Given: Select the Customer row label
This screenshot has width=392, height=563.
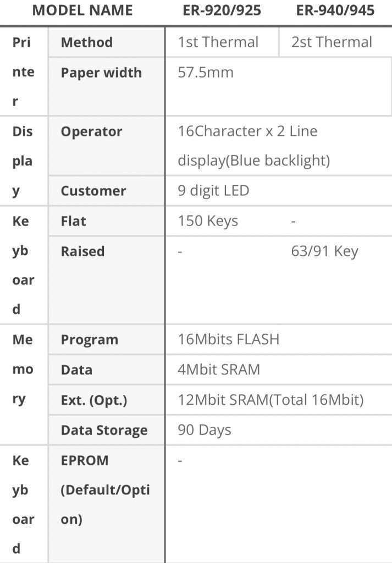Looking at the screenshot, I should (x=93, y=191).
